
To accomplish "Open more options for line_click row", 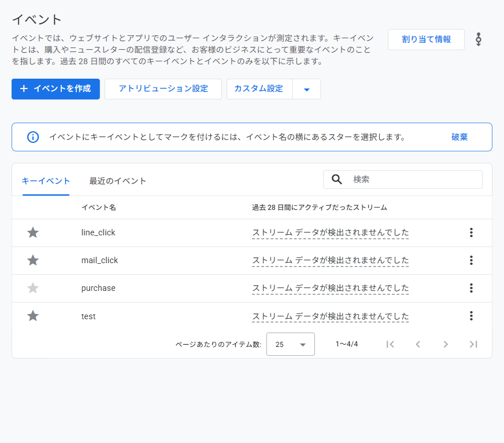I will [471, 232].
